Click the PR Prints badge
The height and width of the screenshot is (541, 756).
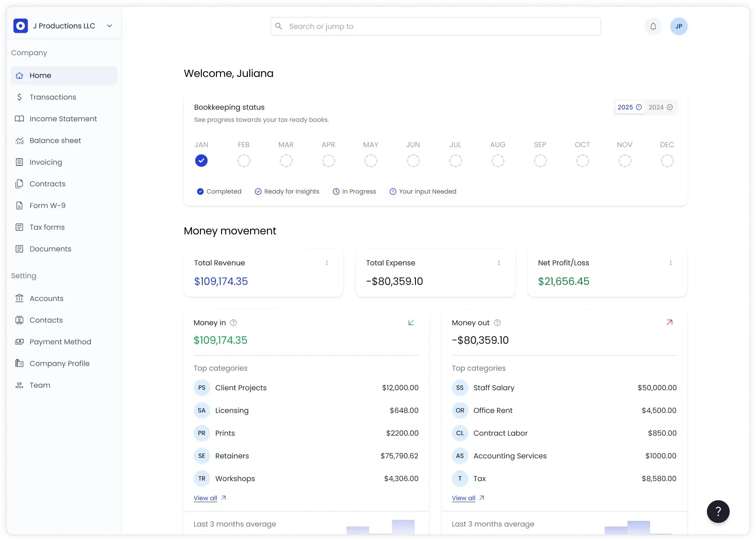(x=202, y=433)
